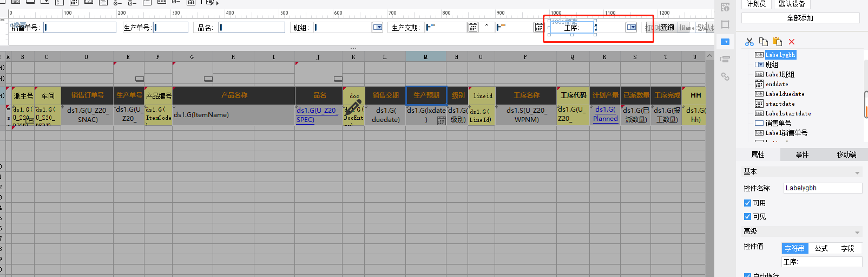Cut the selected widget with scissors icon
The height and width of the screenshot is (277, 868).
749,42
